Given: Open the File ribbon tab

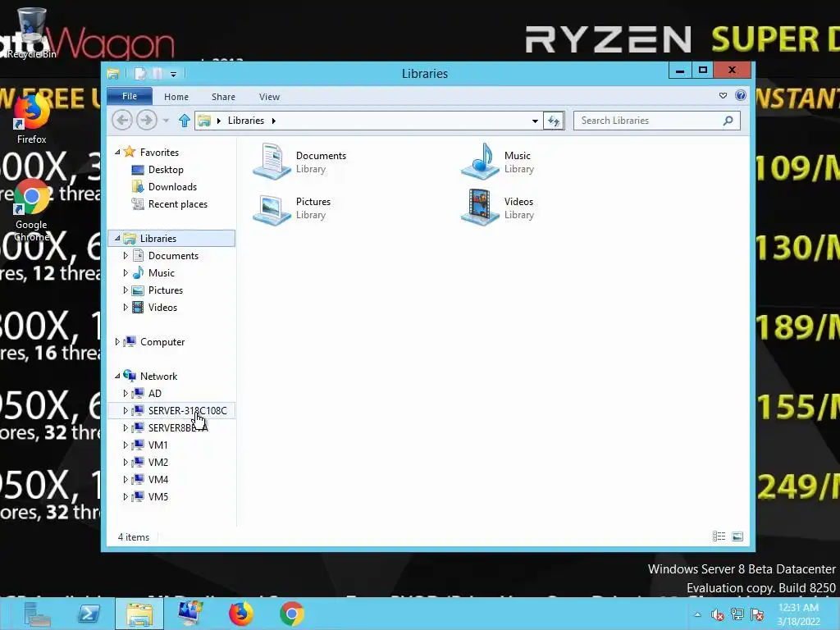Looking at the screenshot, I should click(130, 97).
